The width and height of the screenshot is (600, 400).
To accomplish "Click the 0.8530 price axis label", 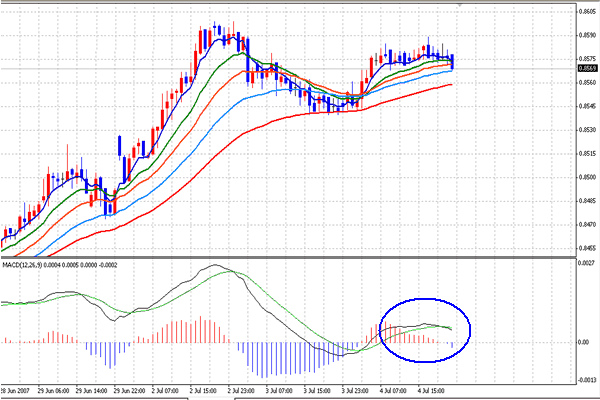I will click(587, 130).
